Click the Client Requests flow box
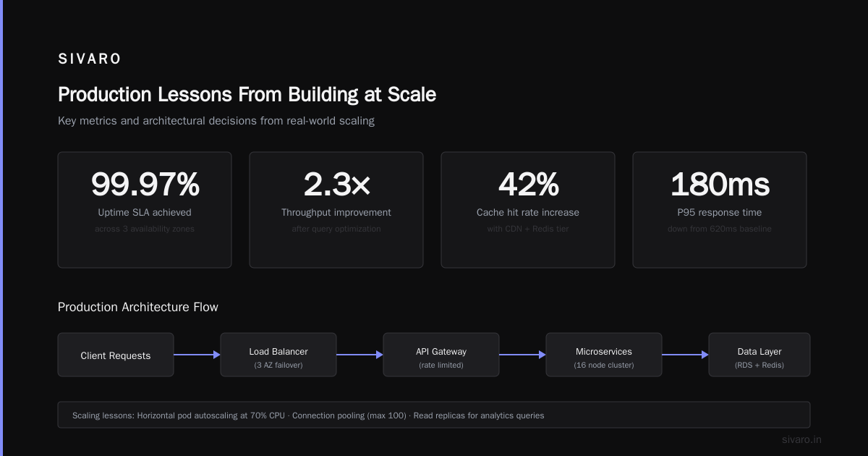868x456 pixels. (x=116, y=355)
